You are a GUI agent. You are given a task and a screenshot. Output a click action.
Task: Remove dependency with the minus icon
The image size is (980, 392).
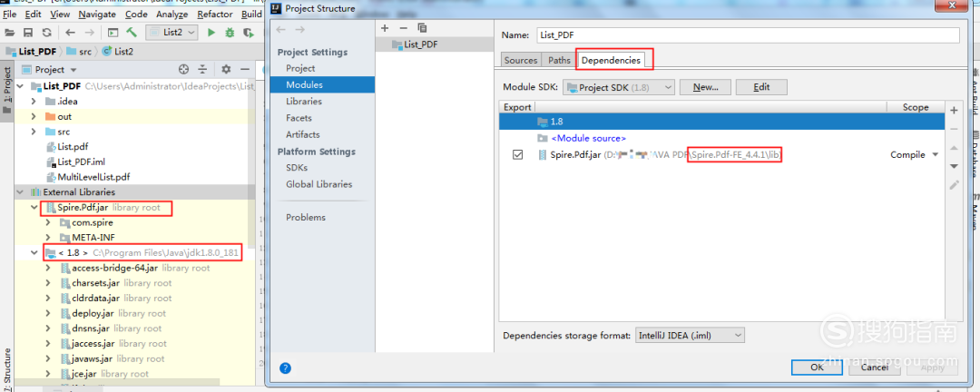pyautogui.click(x=954, y=129)
